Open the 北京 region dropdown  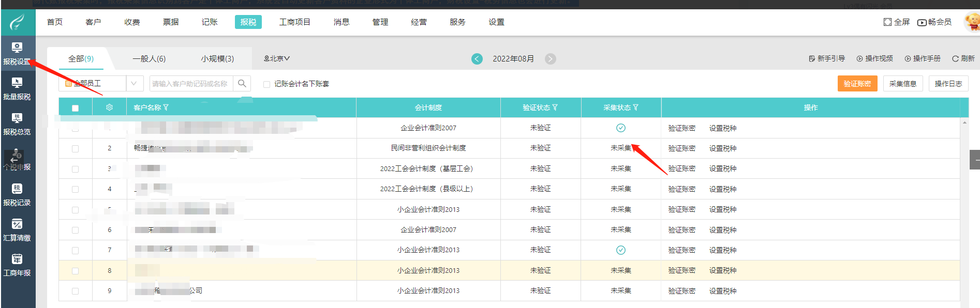[x=277, y=59]
